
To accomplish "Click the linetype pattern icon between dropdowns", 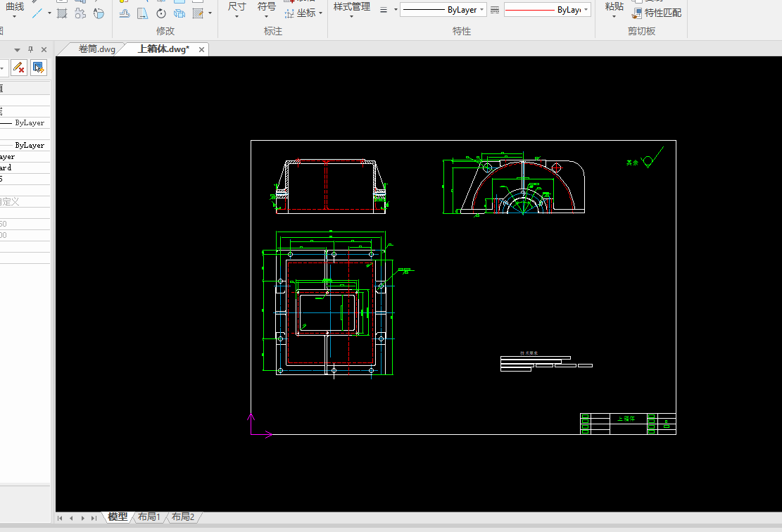I will [495, 10].
